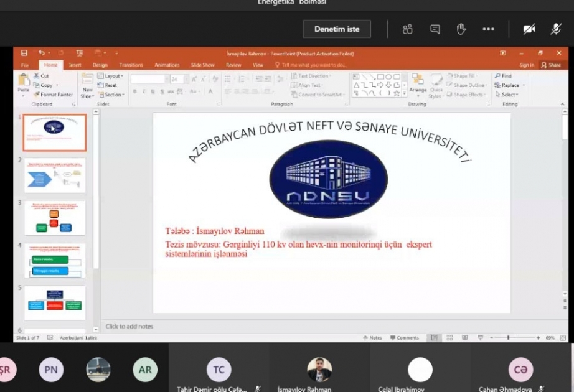Select slide 2 thumbnail

(55, 175)
